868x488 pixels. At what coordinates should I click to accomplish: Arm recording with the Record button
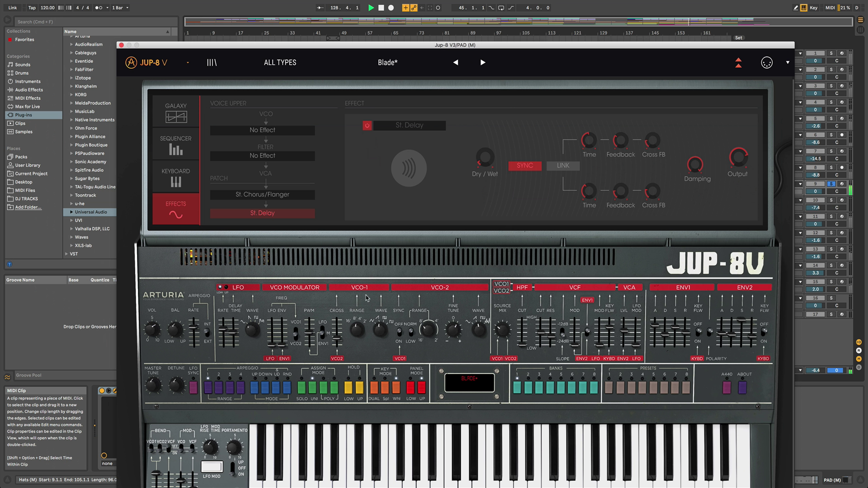(x=391, y=8)
